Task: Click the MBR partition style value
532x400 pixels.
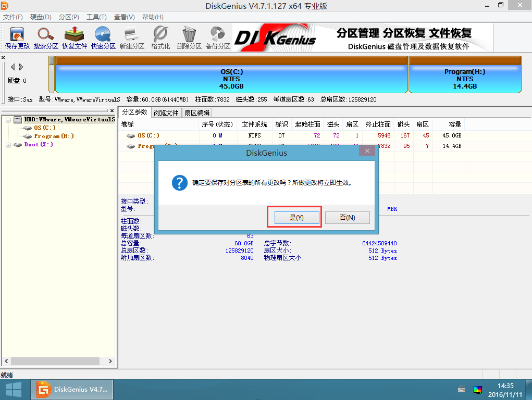Action: click(392, 209)
